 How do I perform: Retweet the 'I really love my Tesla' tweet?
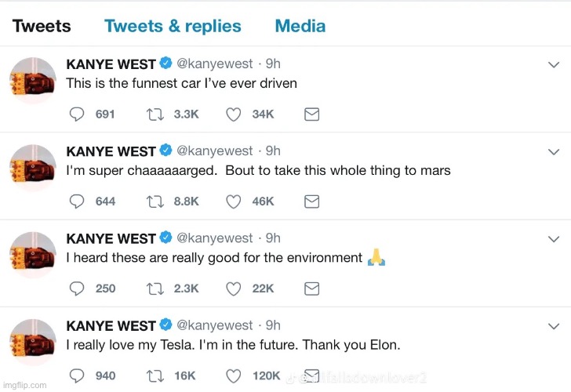point(154,376)
